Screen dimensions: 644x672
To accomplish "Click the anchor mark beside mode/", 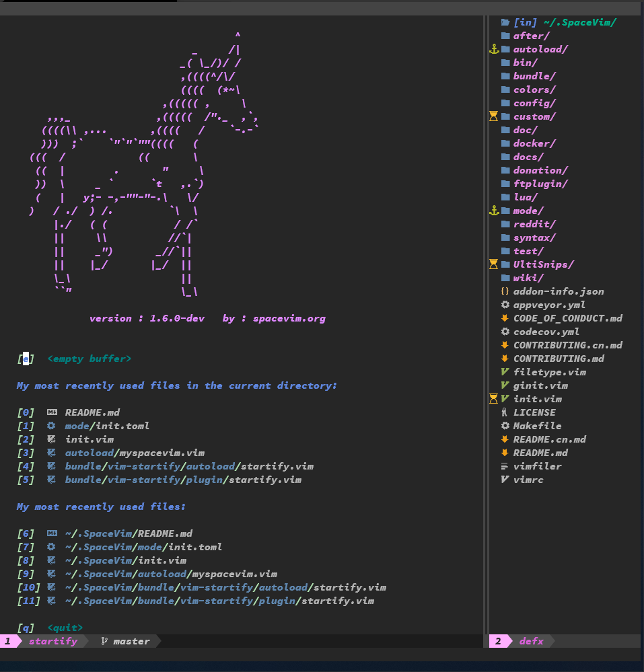I will pyautogui.click(x=494, y=211).
